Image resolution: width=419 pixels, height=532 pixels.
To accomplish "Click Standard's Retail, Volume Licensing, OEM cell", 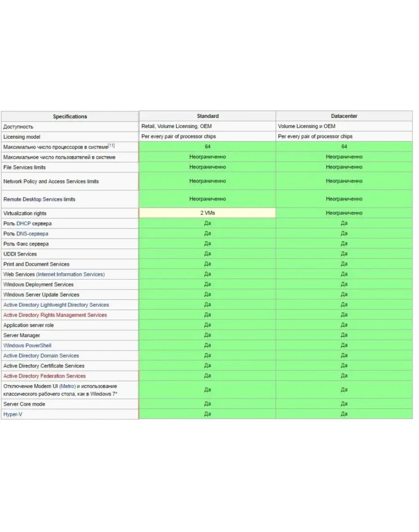I will click(176, 126).
